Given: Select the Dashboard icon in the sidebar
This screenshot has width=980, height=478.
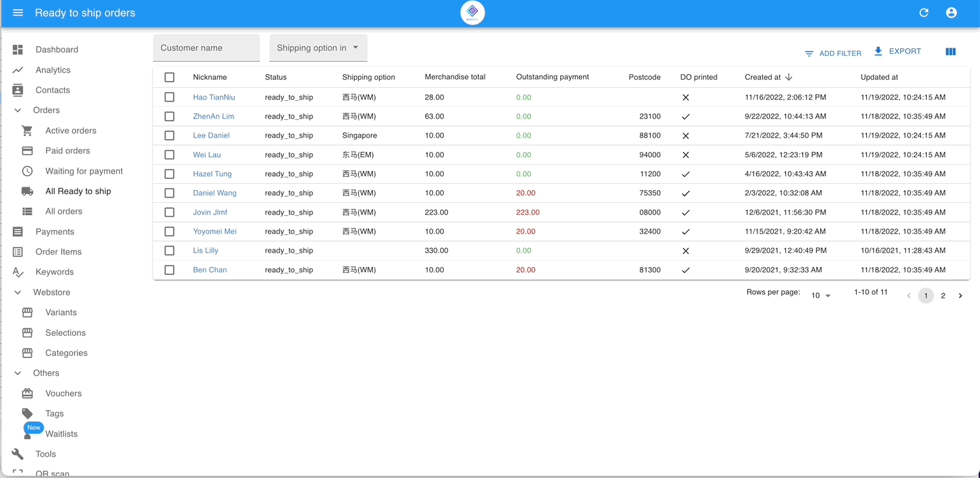Looking at the screenshot, I should pos(16,49).
